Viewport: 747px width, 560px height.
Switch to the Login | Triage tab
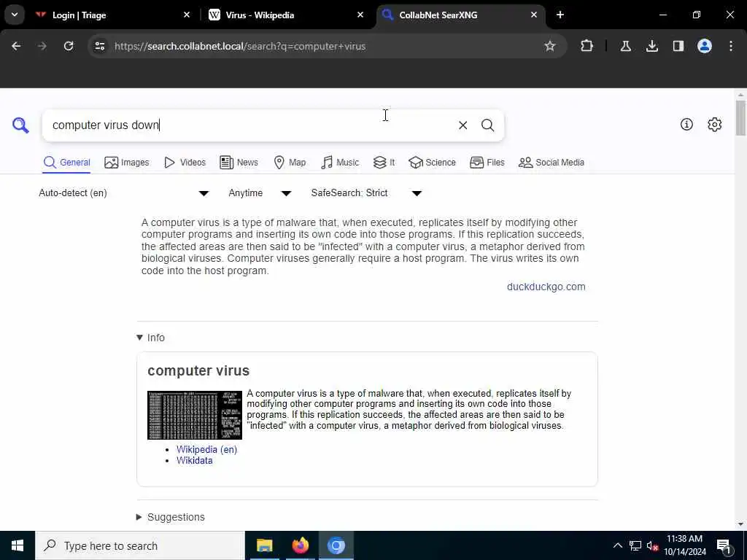[x=113, y=15]
